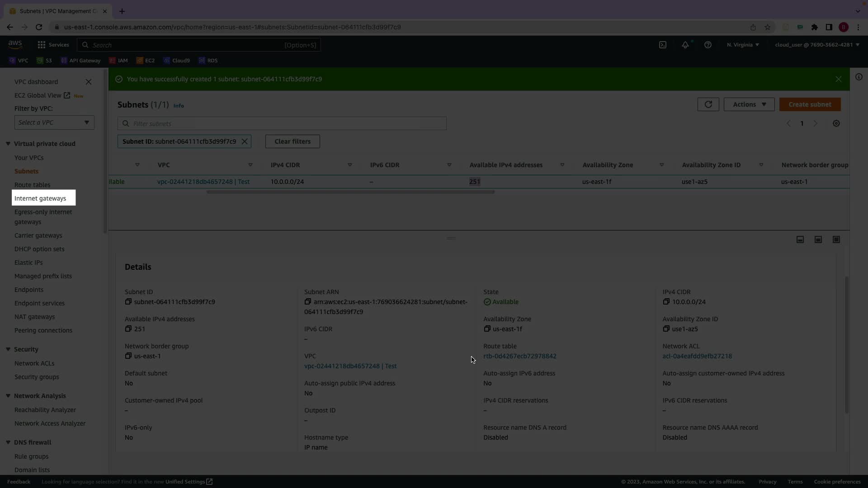Image resolution: width=868 pixels, height=488 pixels.
Task: Open the AWS CloudShell icon
Action: click(x=663, y=45)
